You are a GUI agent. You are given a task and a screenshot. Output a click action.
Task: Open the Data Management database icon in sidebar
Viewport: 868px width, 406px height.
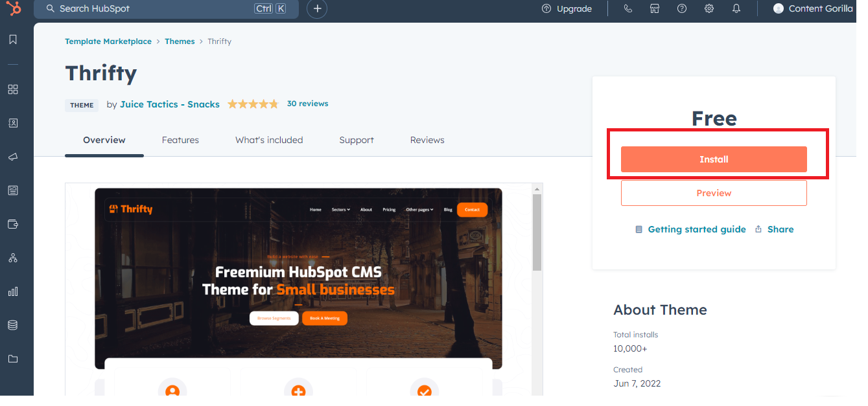click(x=13, y=325)
